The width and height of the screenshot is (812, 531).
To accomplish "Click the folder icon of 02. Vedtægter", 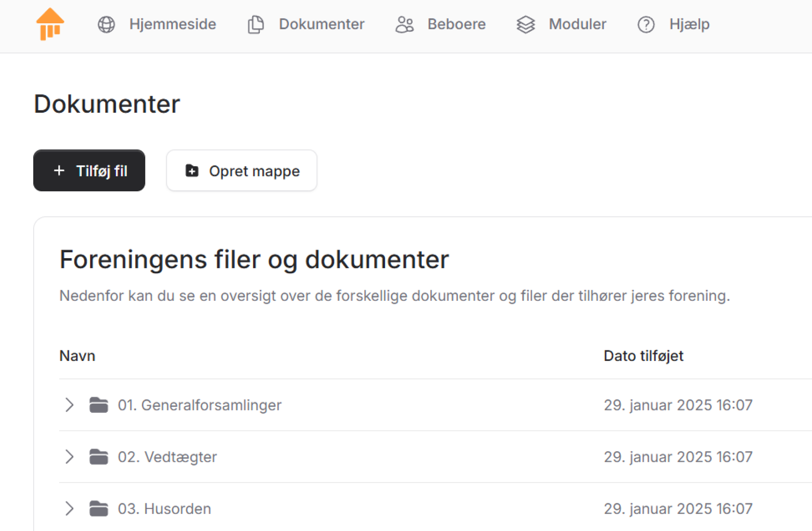I will click(98, 457).
